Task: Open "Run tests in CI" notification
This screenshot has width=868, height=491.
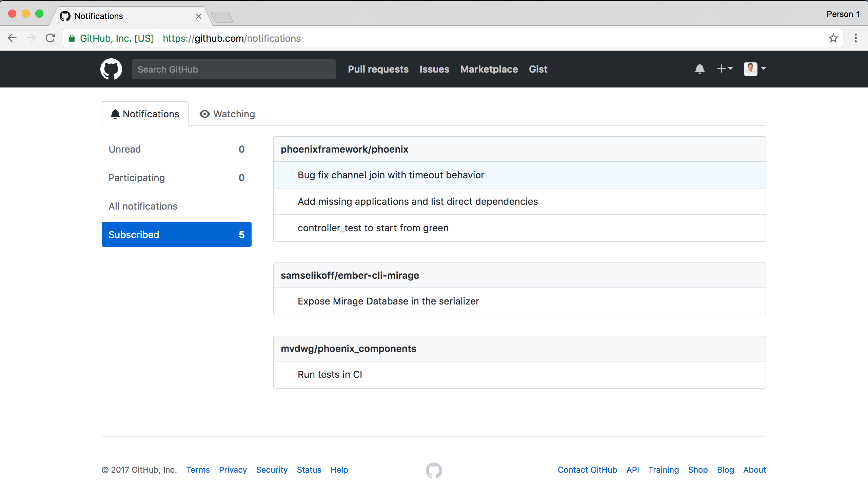Action: click(330, 374)
